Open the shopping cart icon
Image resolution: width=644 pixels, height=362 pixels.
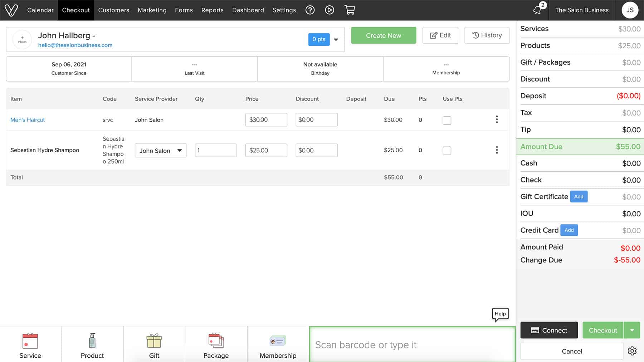350,10
